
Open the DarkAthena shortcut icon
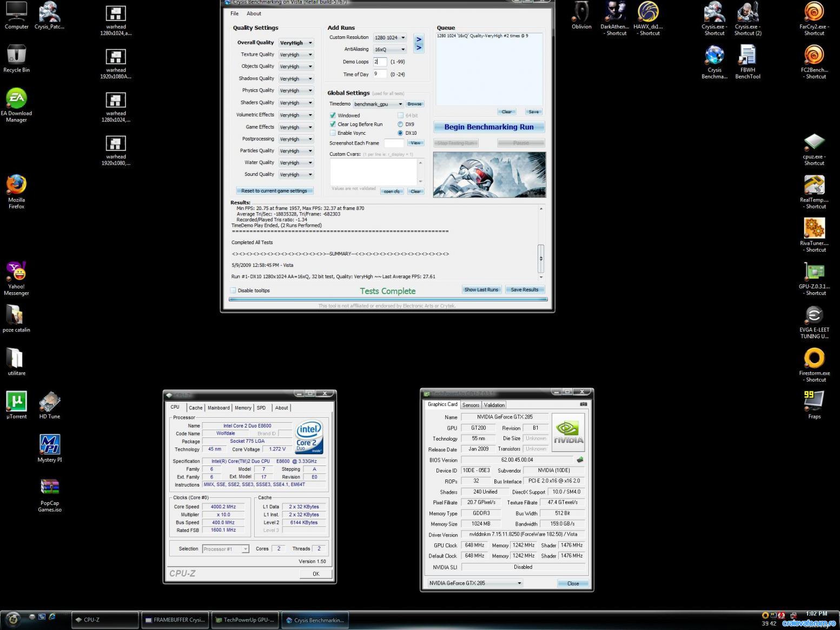click(x=614, y=18)
